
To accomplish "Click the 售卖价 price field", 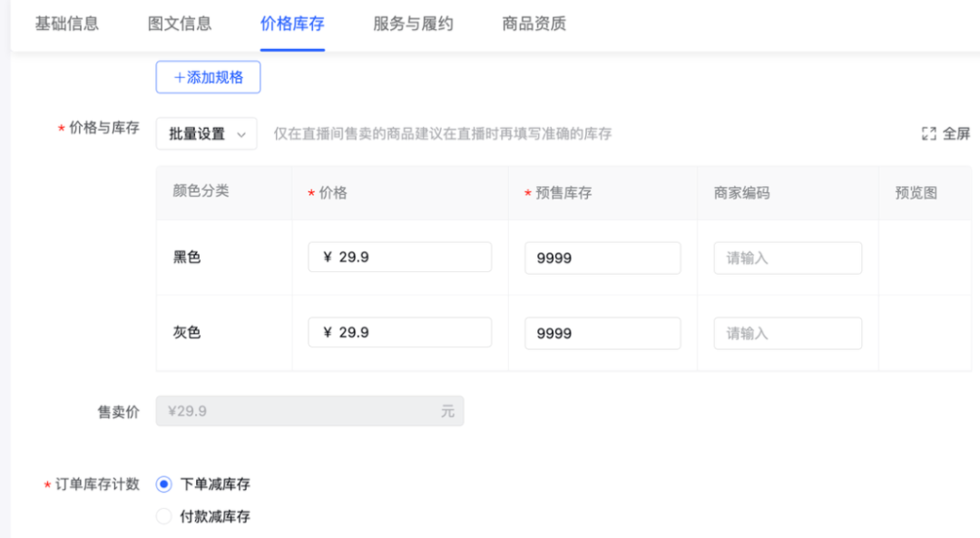I will coord(310,410).
